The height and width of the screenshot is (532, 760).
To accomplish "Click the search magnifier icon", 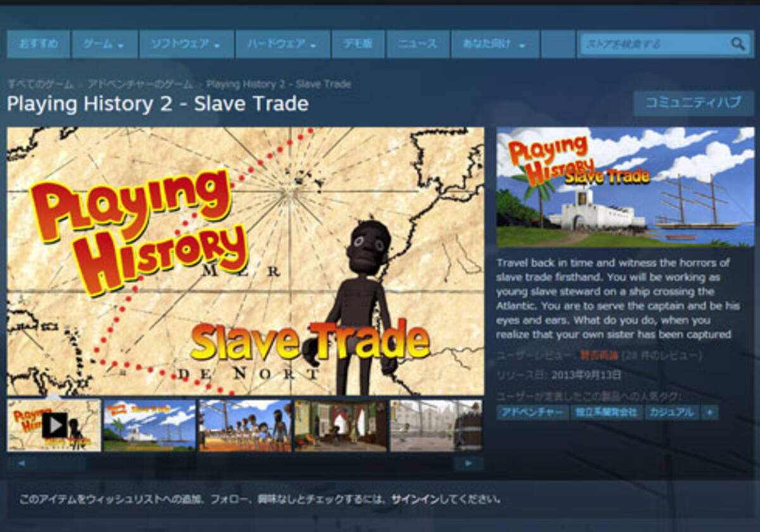I will pyautogui.click(x=737, y=44).
